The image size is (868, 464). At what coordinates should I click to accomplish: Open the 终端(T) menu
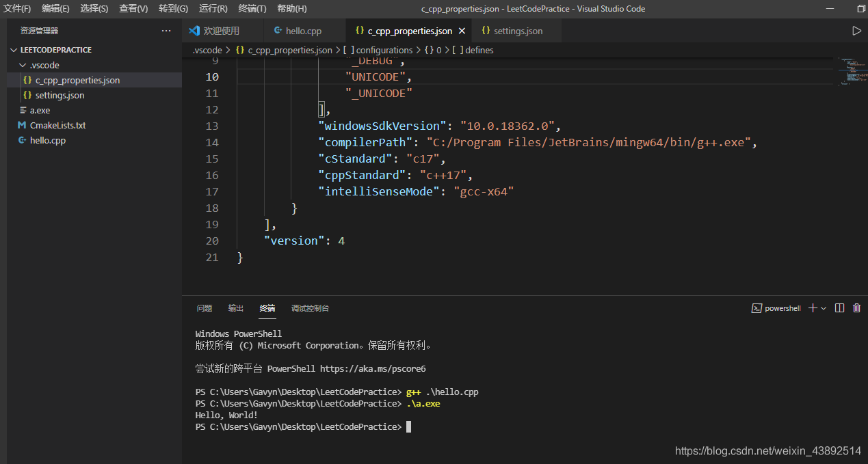[252, 9]
